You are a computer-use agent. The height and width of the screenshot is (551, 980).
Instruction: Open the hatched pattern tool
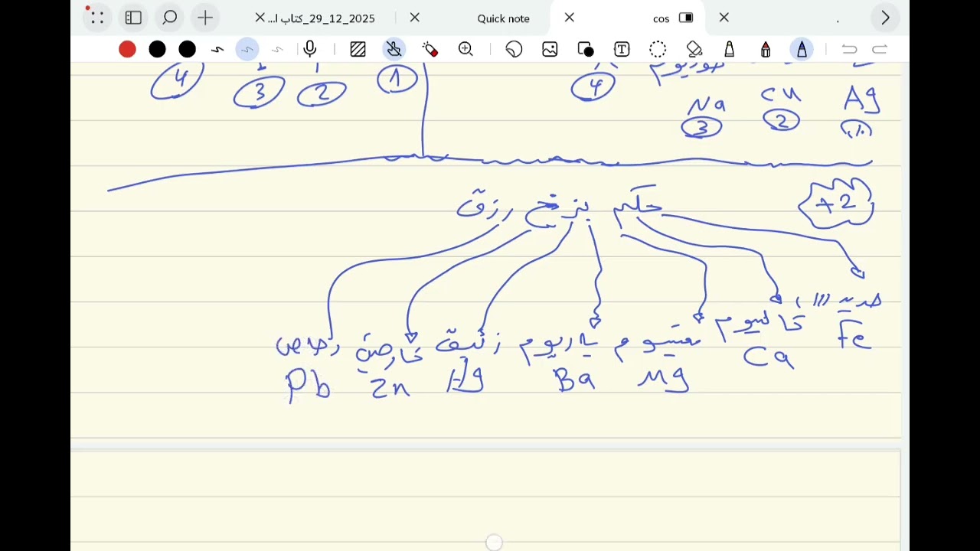(358, 50)
